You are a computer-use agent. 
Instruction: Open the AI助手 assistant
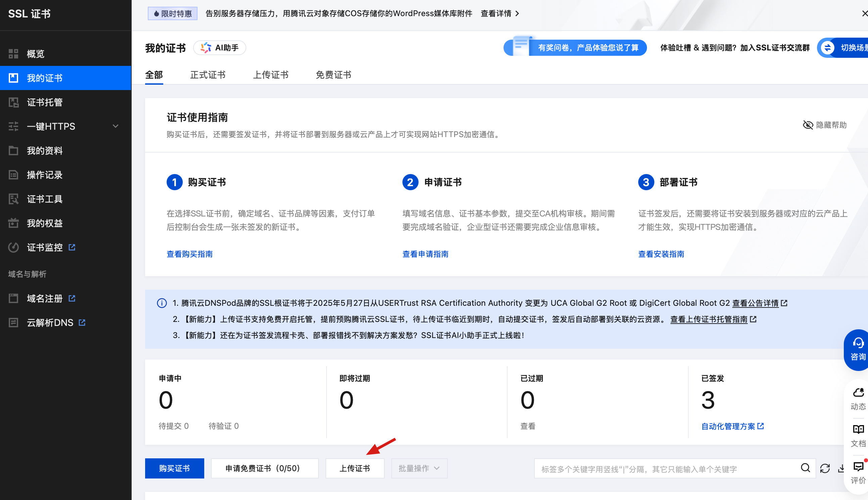click(220, 48)
